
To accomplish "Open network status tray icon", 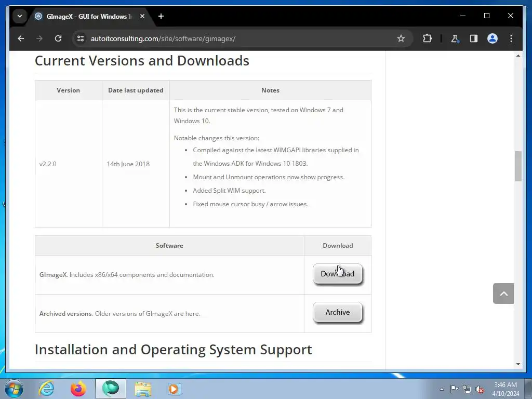I will tap(467, 389).
